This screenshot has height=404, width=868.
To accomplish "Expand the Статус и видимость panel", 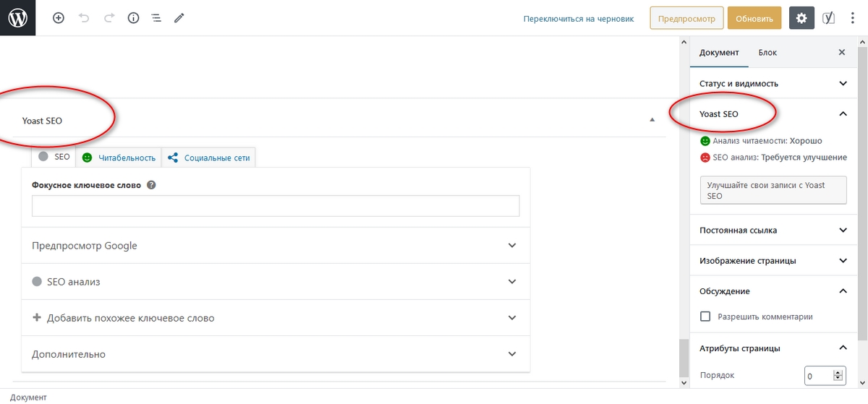I will pos(773,84).
